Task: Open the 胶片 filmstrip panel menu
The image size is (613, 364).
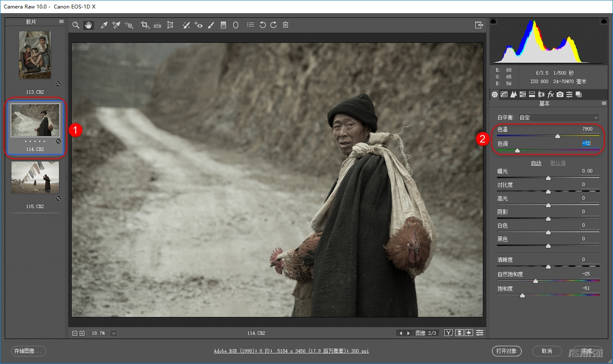Action: point(61,22)
